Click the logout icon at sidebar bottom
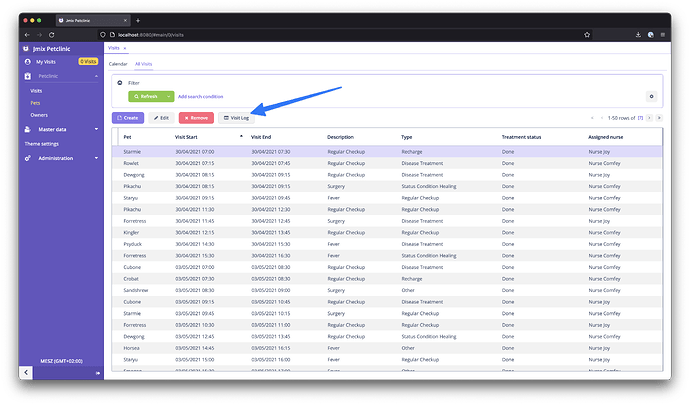The width and height of the screenshot is (690, 404). 98,373
